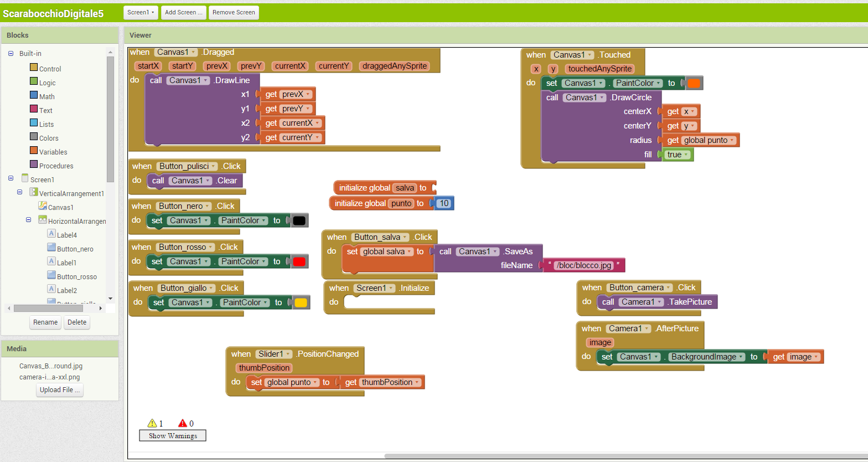
Task: Collapse the VerticalArrangement1 tree node
Action: coord(20,192)
